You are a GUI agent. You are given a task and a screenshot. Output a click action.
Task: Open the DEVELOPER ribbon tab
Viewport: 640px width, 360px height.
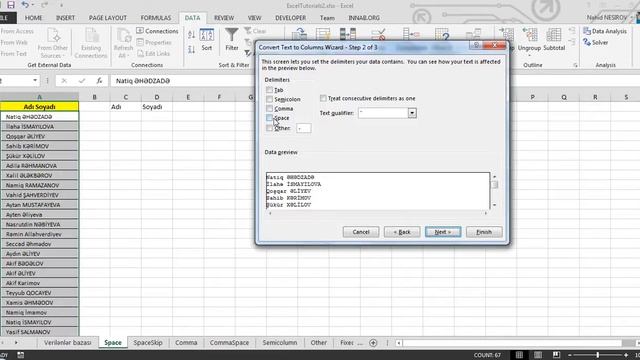click(291, 18)
